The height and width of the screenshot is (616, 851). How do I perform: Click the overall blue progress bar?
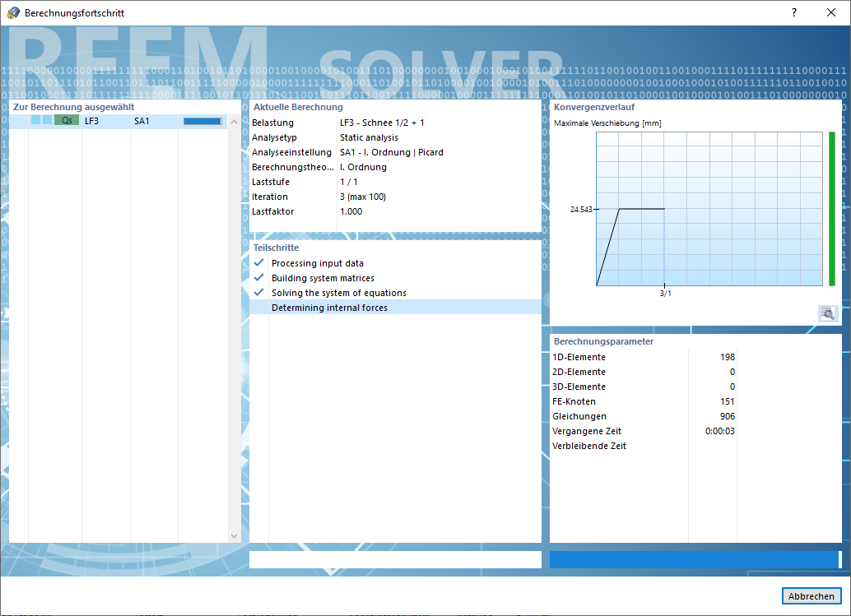coord(695,559)
